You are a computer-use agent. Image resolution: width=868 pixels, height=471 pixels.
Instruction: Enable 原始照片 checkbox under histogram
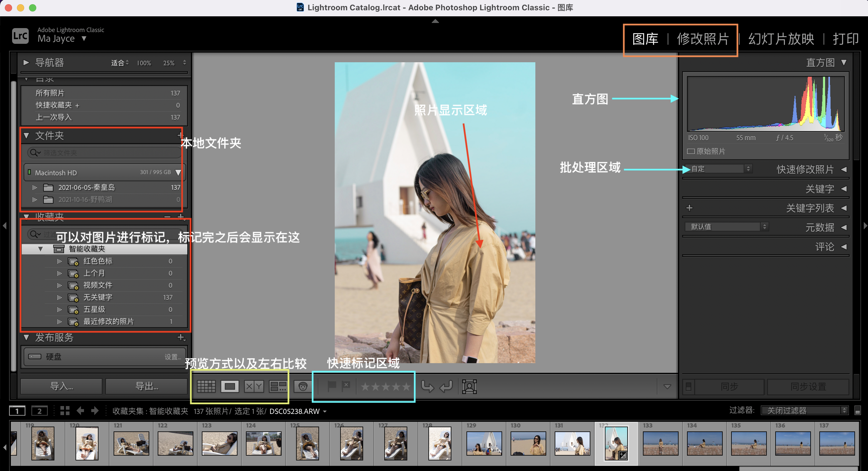(x=691, y=152)
